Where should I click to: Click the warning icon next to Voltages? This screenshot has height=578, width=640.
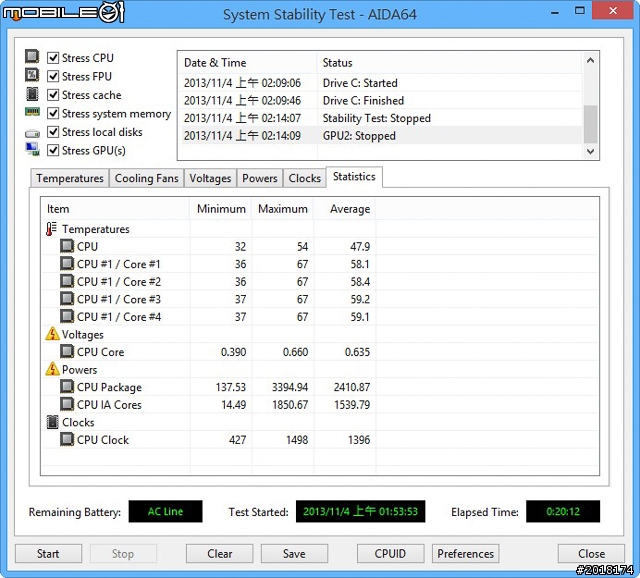(x=52, y=334)
